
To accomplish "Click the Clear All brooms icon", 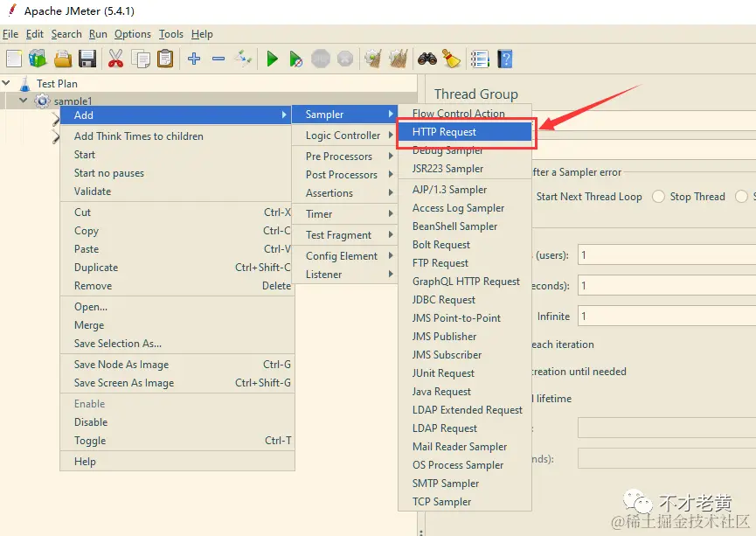I will pyautogui.click(x=399, y=59).
